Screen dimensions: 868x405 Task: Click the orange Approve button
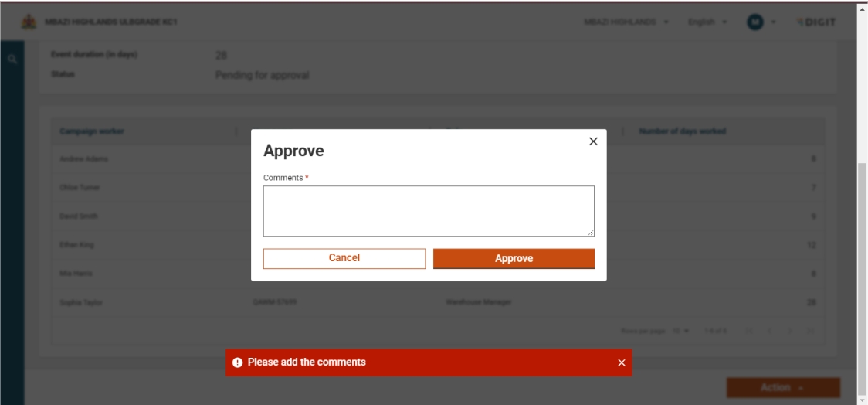[514, 258]
